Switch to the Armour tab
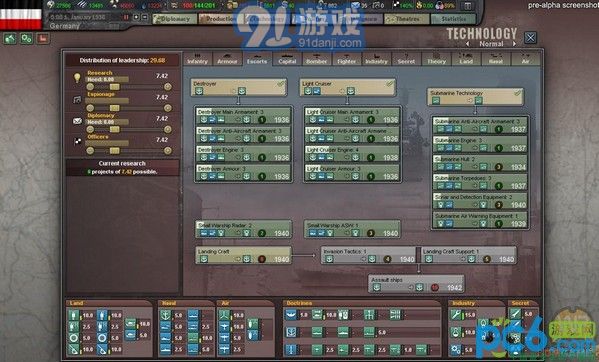599x362 pixels. (x=227, y=59)
